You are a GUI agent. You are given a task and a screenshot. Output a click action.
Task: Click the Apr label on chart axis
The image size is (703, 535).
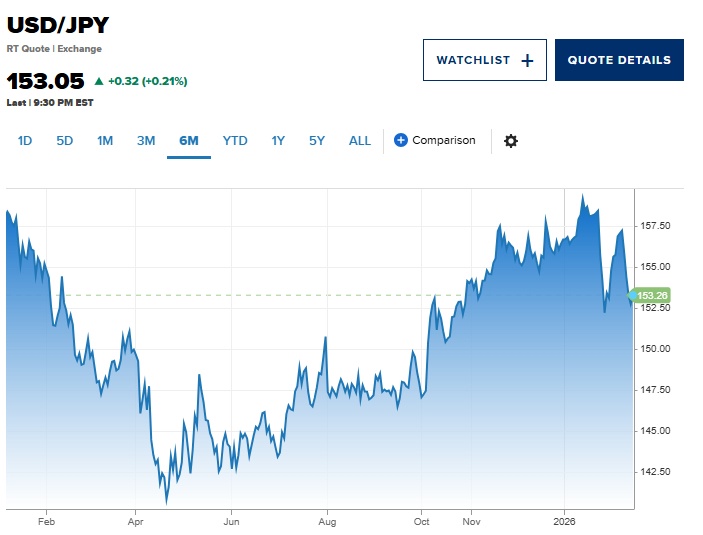[x=135, y=521]
